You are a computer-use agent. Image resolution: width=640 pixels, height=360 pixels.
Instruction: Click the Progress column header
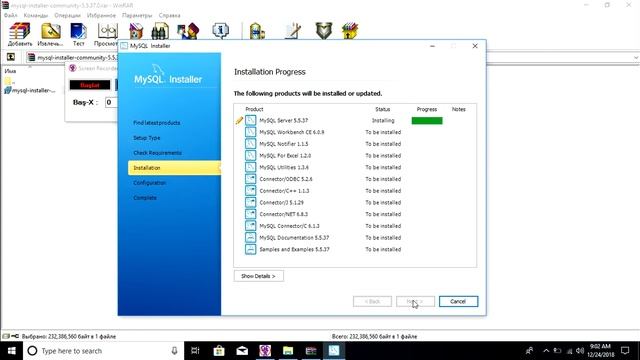coord(427,109)
